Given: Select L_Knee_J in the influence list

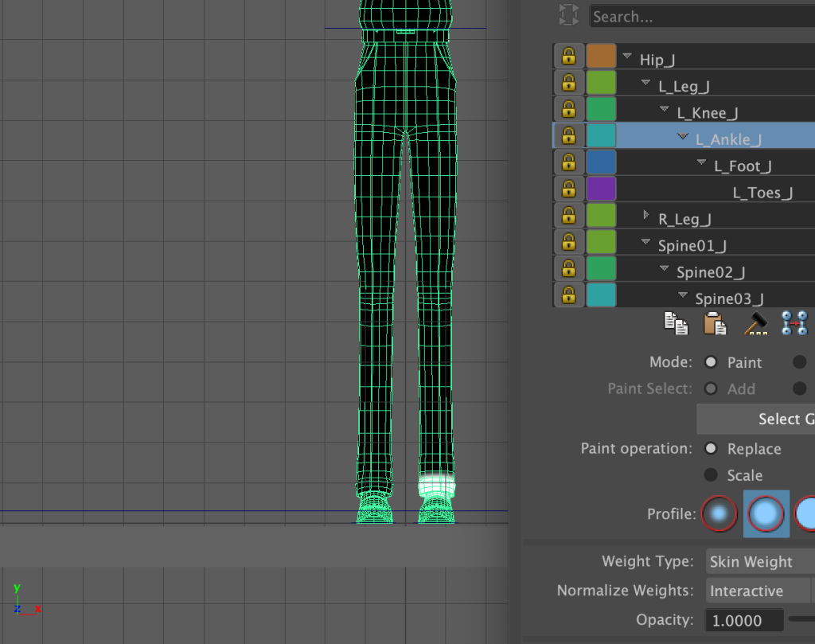Looking at the screenshot, I should (x=708, y=113).
